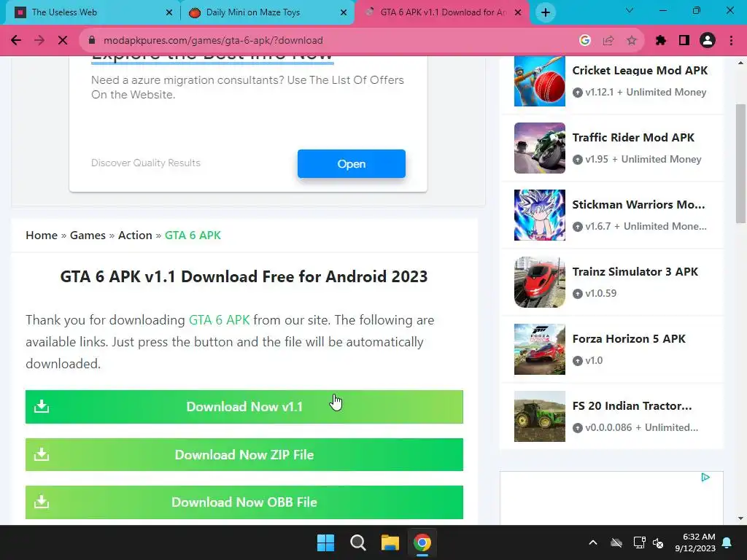Expand the tab search chevron

click(x=630, y=10)
